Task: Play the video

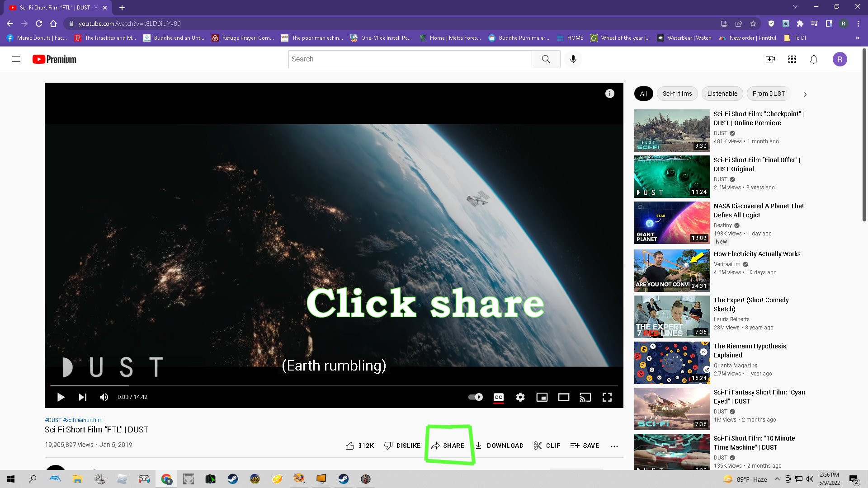Action: [61, 397]
